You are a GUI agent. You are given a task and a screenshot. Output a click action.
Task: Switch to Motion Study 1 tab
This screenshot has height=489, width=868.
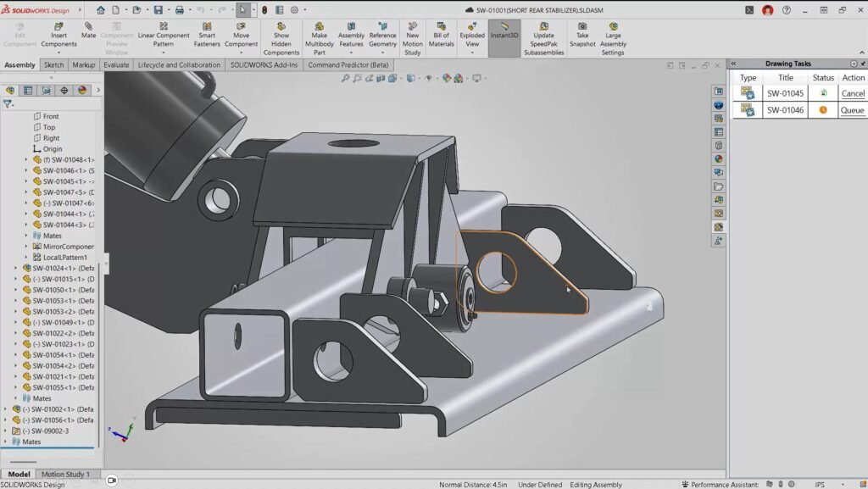coord(65,474)
